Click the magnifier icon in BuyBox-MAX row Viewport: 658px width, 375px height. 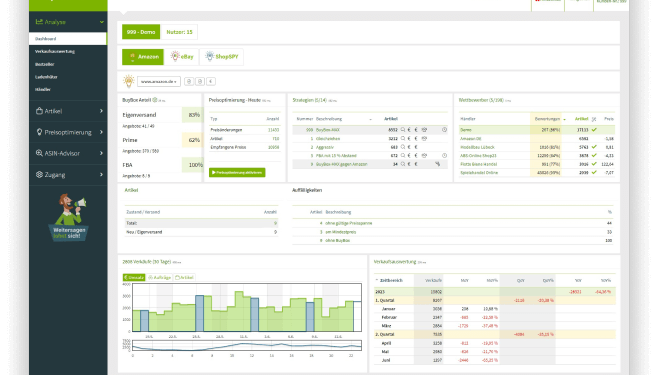[x=403, y=130]
